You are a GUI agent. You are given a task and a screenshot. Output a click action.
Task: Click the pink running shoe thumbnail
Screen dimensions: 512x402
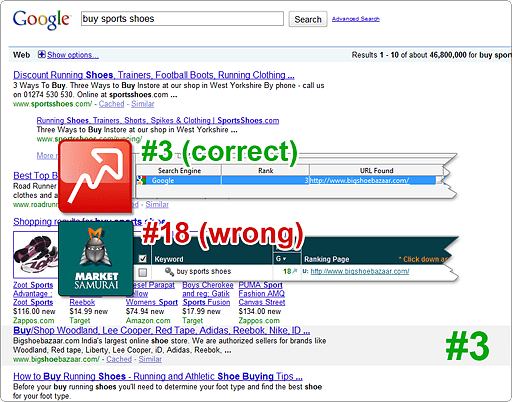36,255
